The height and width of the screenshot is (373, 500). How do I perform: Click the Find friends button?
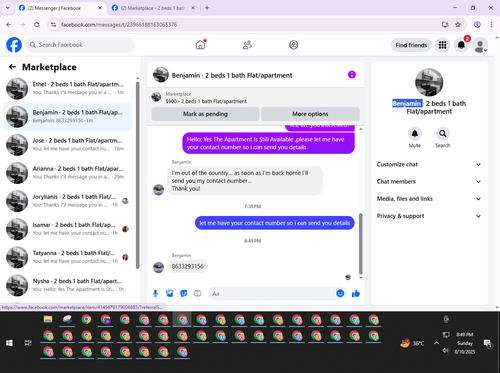click(411, 45)
